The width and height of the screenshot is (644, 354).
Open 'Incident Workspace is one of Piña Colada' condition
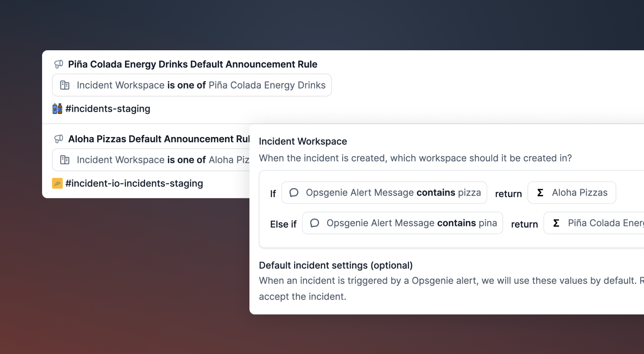click(192, 85)
